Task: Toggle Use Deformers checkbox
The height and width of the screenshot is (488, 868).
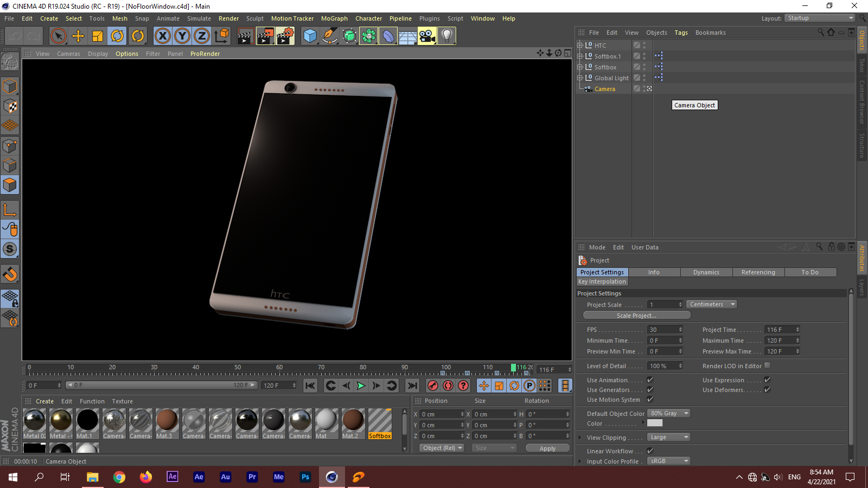Action: [x=767, y=390]
